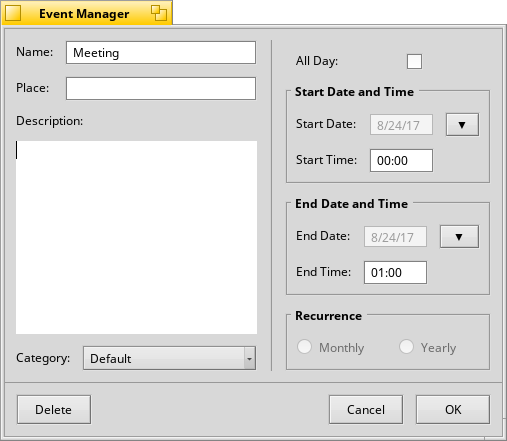Click the End Time field showing 01:00
The height and width of the screenshot is (441, 507).
click(x=395, y=273)
